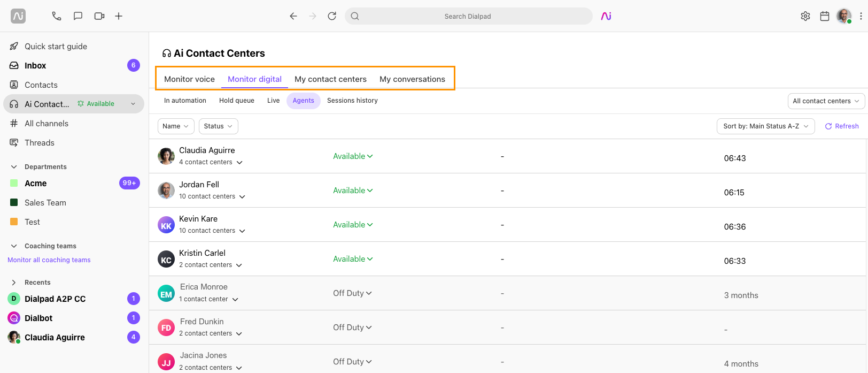
Task: Change Claudia Aguirre's Available status
Action: coord(353,156)
